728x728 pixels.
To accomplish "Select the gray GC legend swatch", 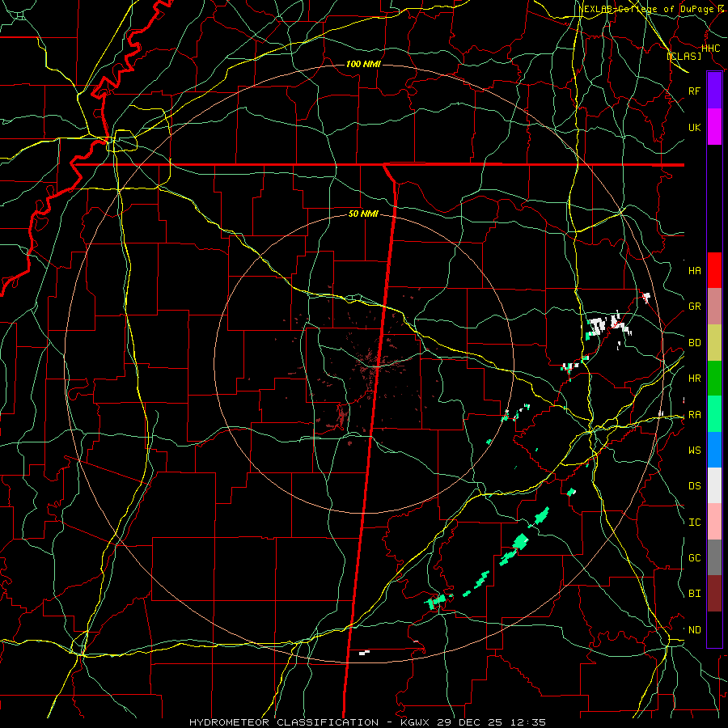I will pos(714,557).
